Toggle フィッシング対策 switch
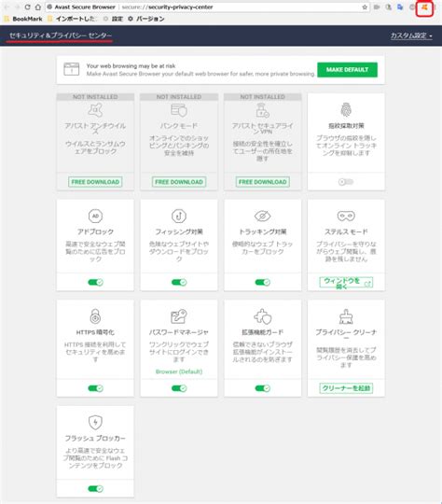 click(x=179, y=282)
